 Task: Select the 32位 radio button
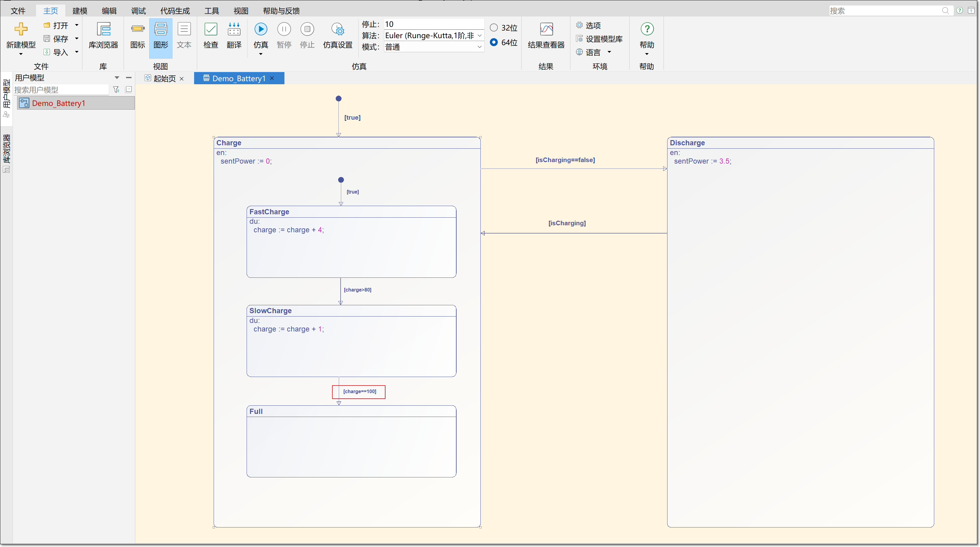494,27
